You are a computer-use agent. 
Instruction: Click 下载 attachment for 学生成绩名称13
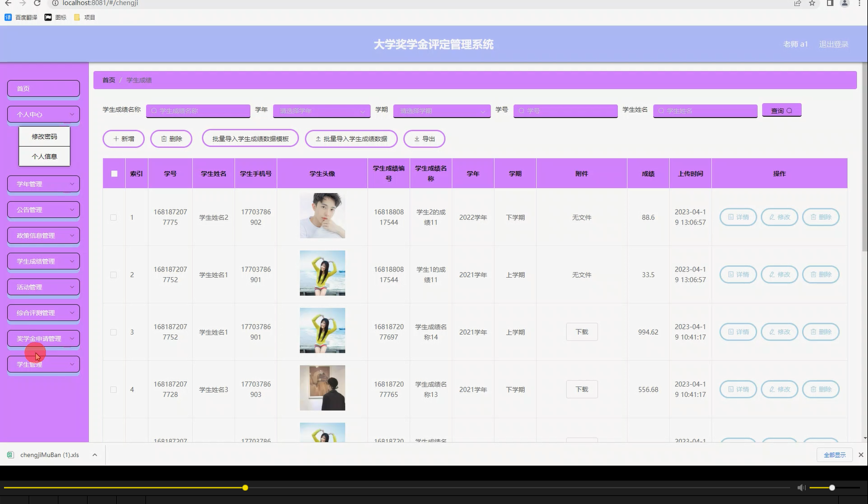tap(582, 389)
